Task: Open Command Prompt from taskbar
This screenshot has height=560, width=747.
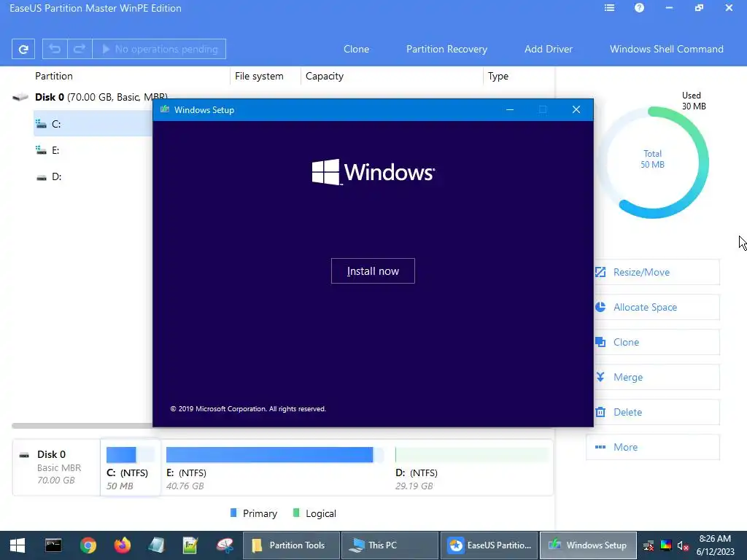Action: tap(53, 545)
